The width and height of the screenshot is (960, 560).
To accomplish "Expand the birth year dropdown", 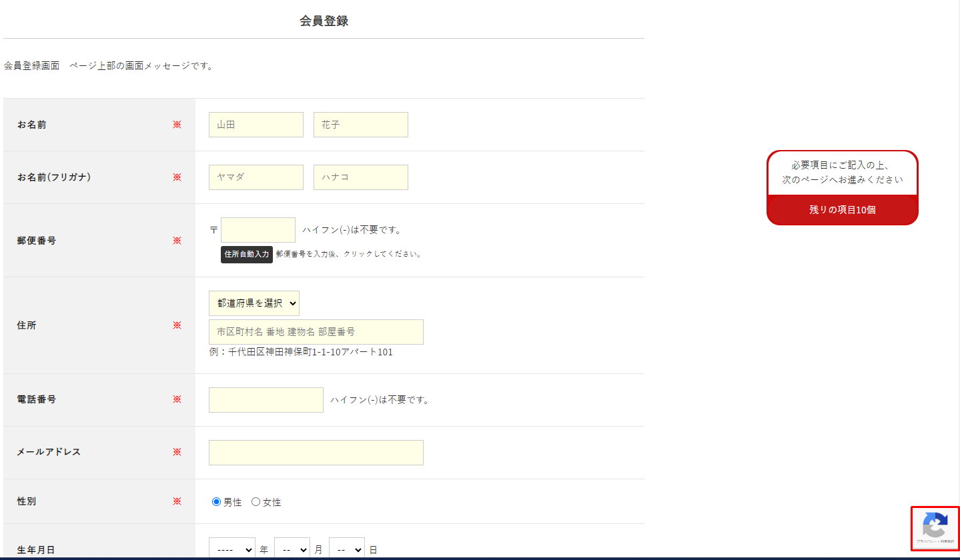I will (x=231, y=549).
